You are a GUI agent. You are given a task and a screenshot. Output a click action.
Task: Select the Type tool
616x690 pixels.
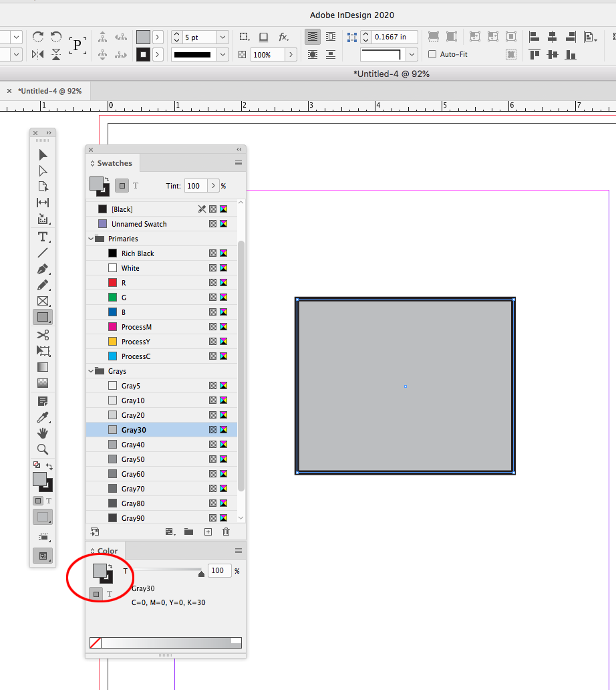pos(42,236)
